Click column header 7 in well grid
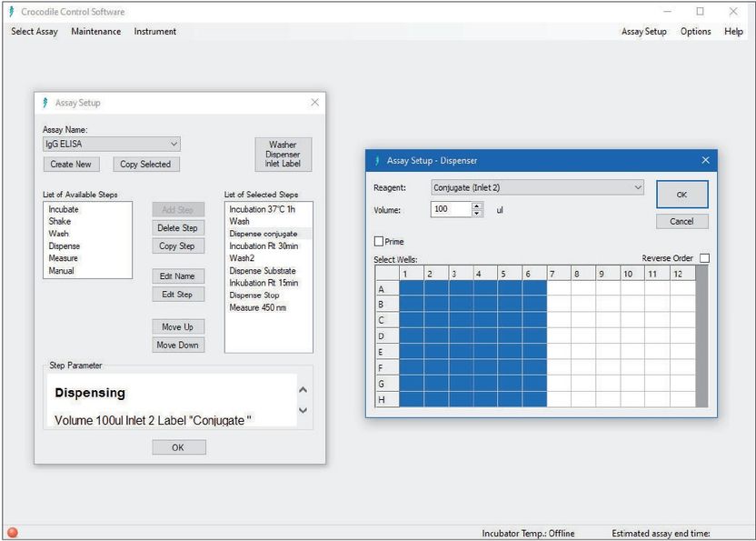 point(560,274)
